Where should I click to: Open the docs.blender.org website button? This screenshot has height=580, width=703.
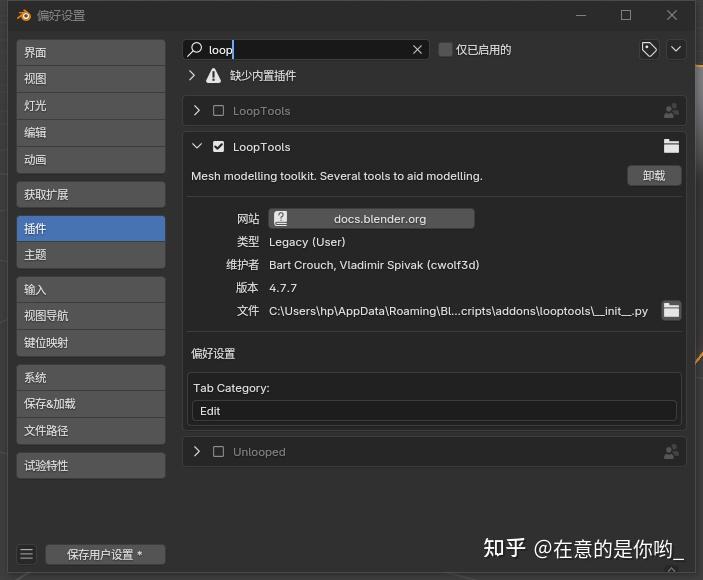point(371,219)
